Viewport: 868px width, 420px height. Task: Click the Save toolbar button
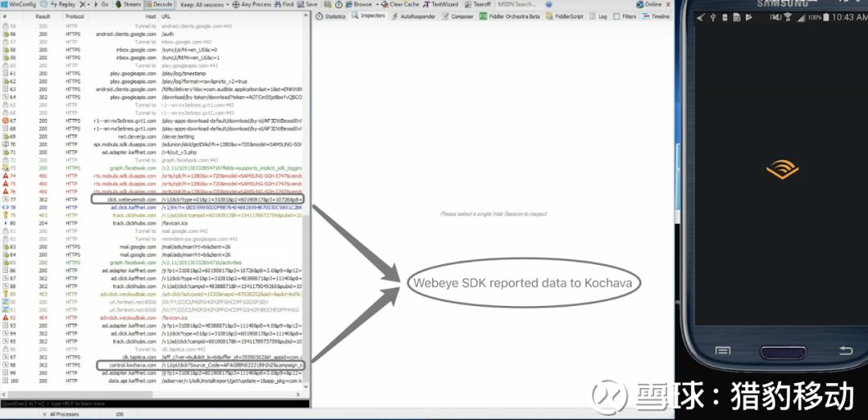(x=307, y=4)
